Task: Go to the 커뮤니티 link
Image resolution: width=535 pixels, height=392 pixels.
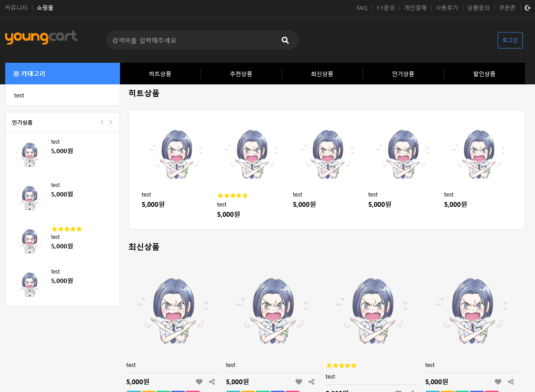Action: 16,8
